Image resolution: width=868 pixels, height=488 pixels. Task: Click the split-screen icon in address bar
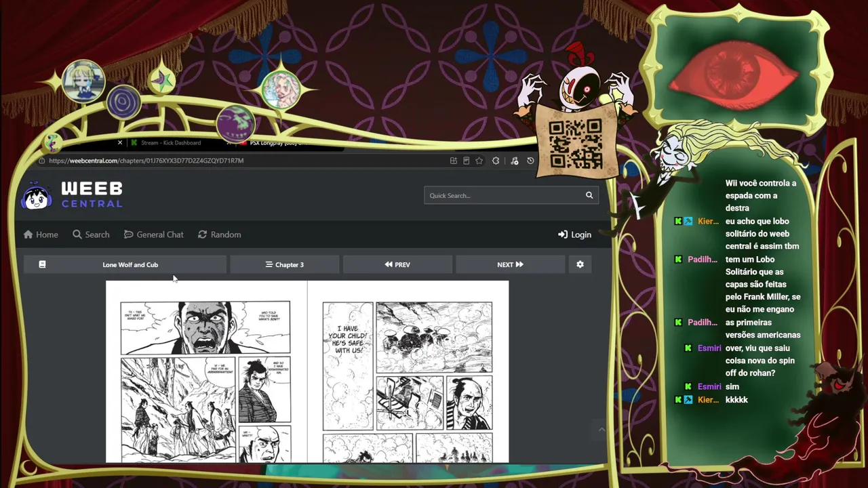(x=453, y=161)
